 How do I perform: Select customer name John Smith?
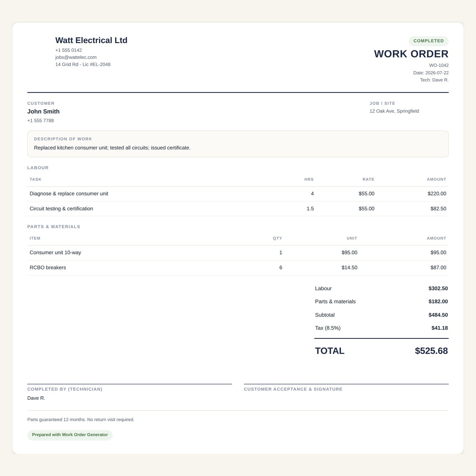click(x=43, y=112)
